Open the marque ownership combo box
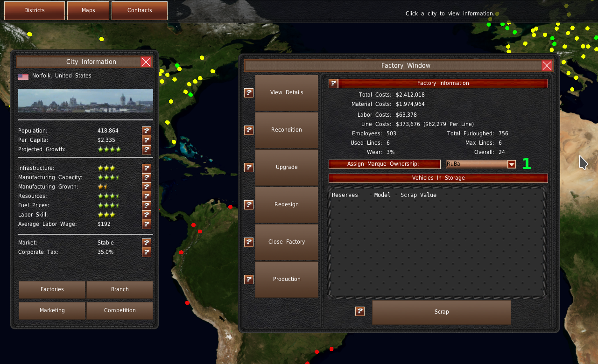 pos(477,164)
